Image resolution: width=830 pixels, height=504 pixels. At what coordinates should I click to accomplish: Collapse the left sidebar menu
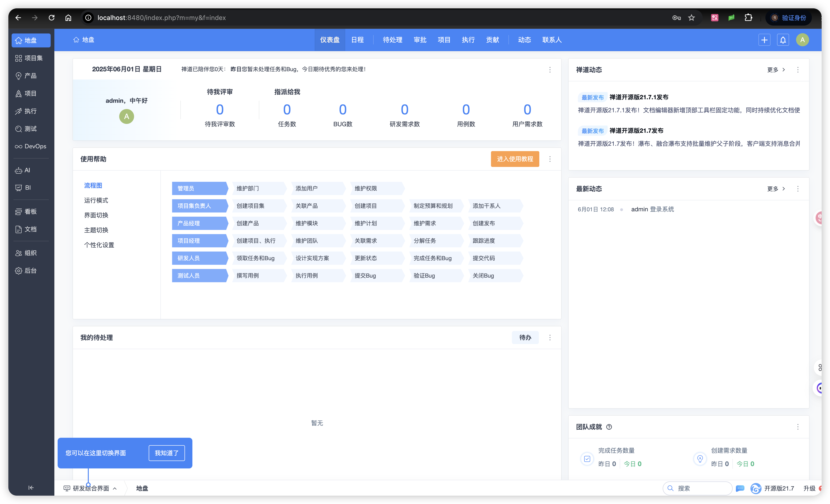pyautogui.click(x=31, y=487)
